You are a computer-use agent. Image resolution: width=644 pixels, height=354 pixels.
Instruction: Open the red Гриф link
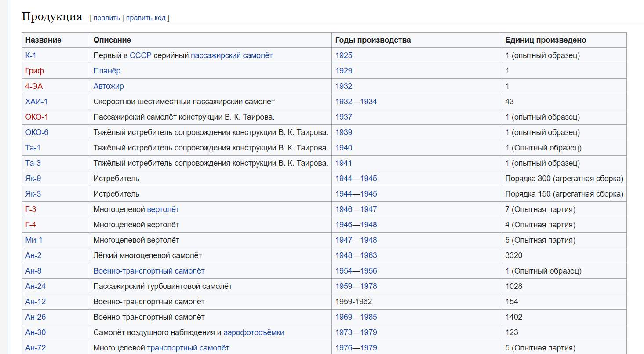[x=35, y=71]
